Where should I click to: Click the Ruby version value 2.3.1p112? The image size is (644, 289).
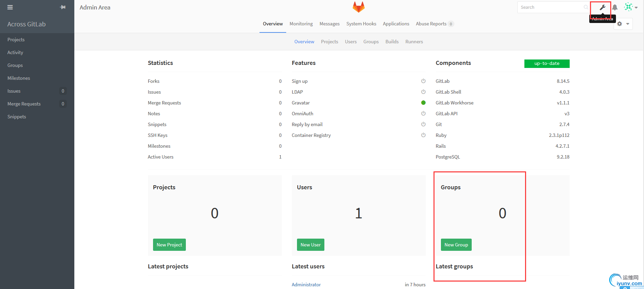coord(559,135)
